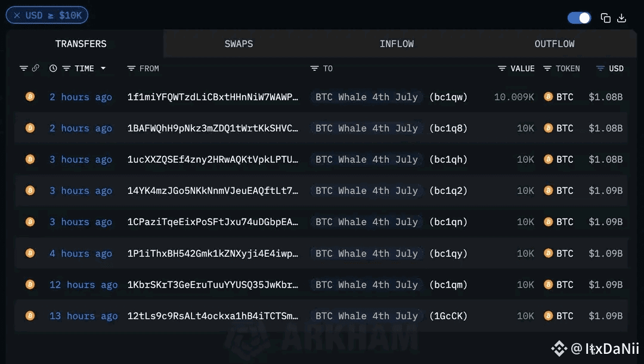This screenshot has height=364, width=644.
Task: Open sender address 1KbrSKrT3GeEruTuuYYUSQ35JwKbr…
Action: 213,285
